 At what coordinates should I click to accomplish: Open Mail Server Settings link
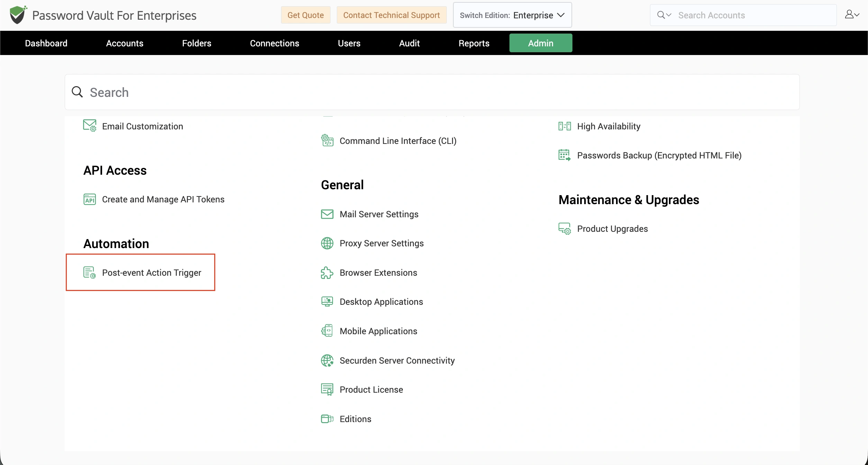pos(379,214)
